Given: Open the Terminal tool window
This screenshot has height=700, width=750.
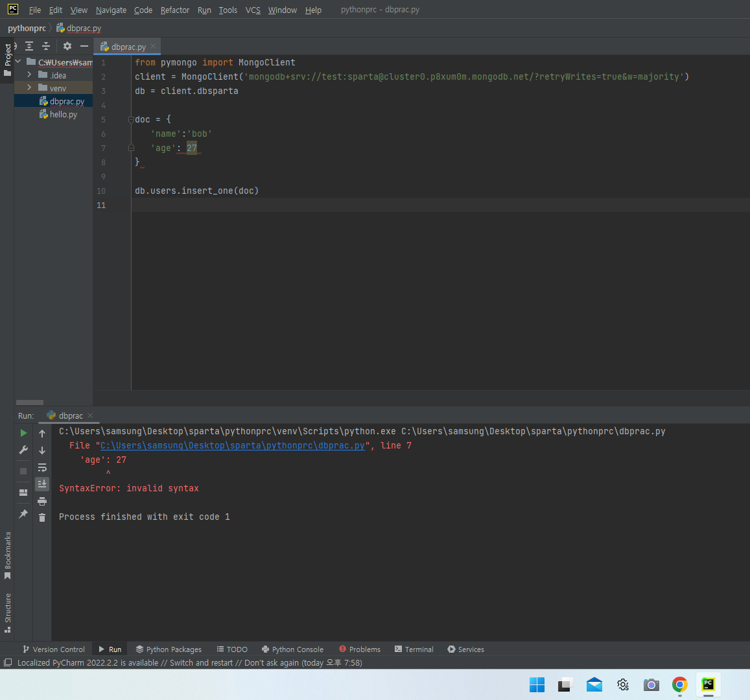Looking at the screenshot, I should point(414,649).
